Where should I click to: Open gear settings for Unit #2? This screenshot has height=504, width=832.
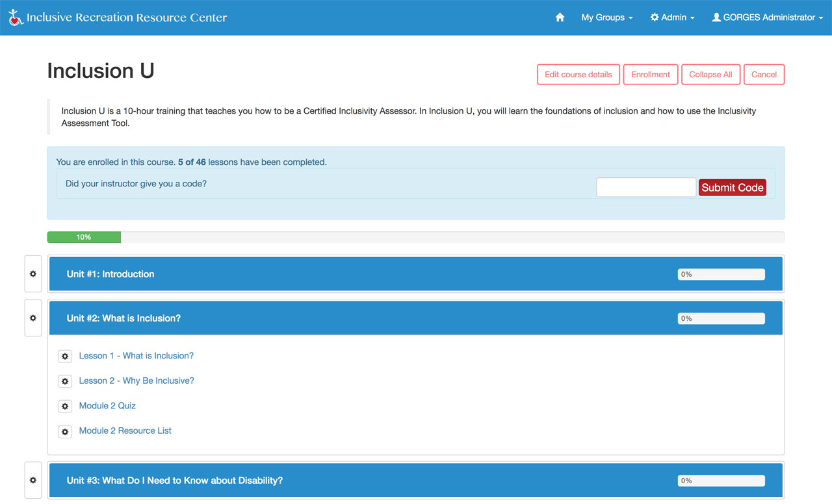coord(33,318)
